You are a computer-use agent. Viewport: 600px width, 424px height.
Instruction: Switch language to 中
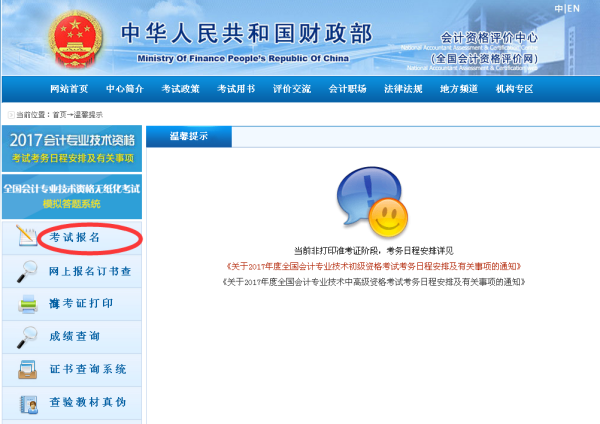tap(559, 8)
